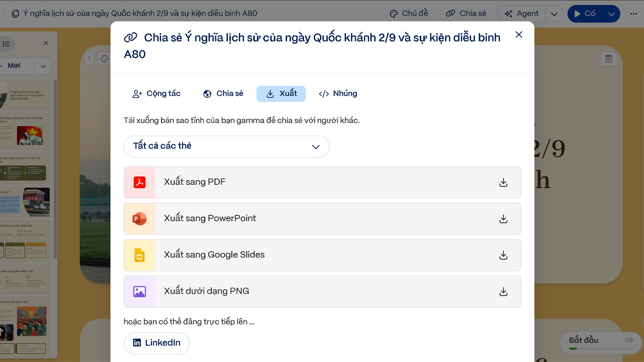
Task: Click the Google Slides icon
Action: tap(140, 255)
